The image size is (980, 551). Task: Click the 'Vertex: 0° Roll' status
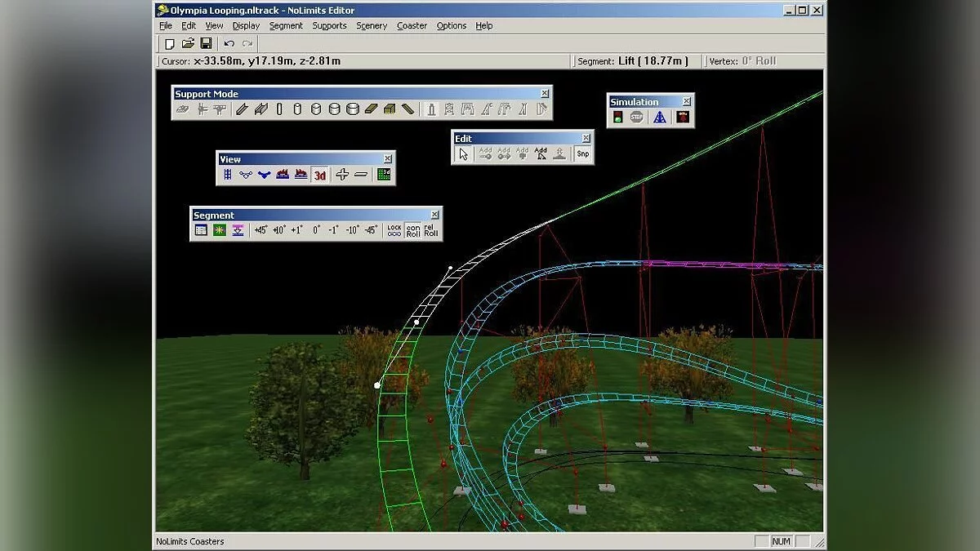[743, 61]
